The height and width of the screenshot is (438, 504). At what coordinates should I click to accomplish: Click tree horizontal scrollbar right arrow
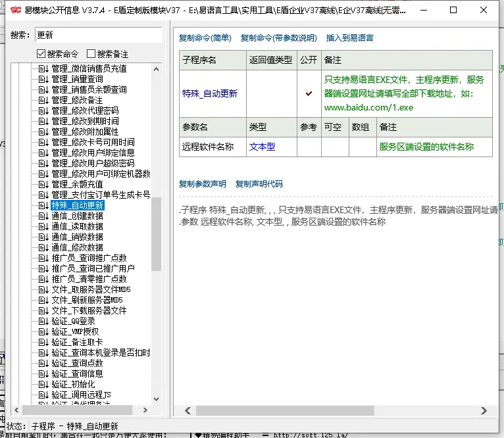145,410
